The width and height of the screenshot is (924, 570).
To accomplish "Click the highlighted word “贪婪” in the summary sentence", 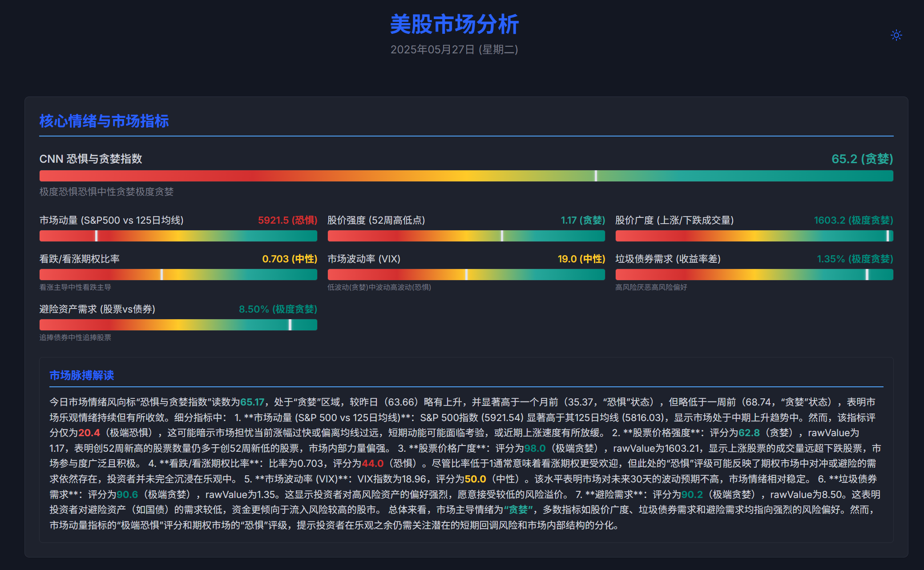I will [x=518, y=510].
